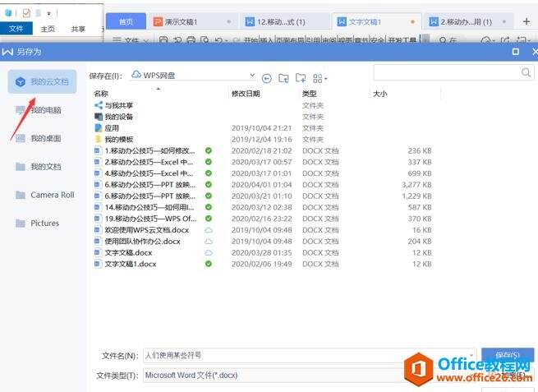Image resolution: width=538 pixels, height=392 pixels.
Task: Select file 19.移动办公技巧—WPS Of
Action: [x=149, y=219]
